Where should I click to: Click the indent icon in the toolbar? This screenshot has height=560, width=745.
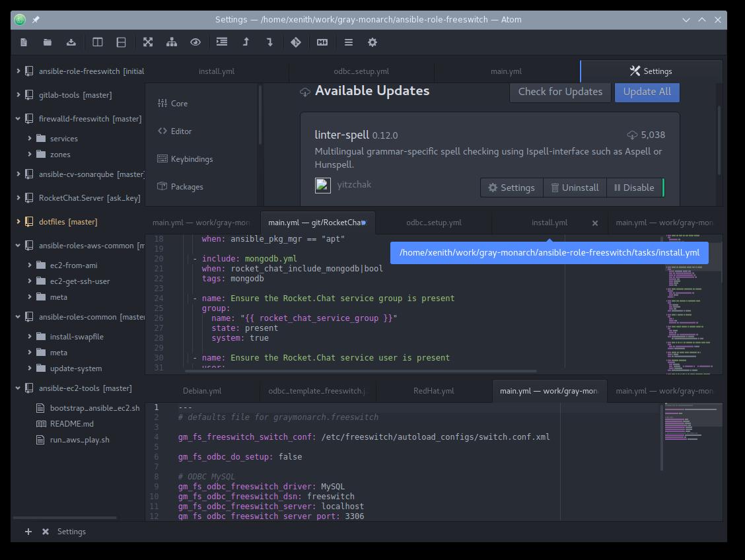[222, 42]
